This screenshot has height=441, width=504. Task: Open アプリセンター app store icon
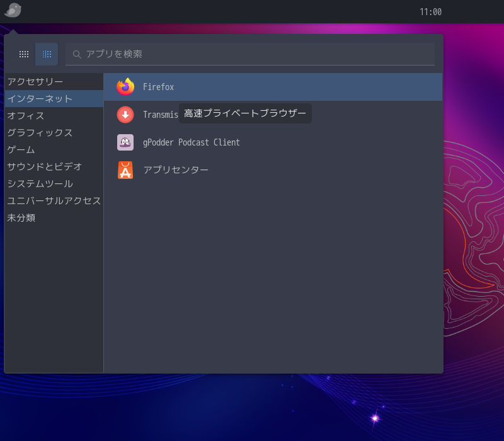[x=125, y=170]
